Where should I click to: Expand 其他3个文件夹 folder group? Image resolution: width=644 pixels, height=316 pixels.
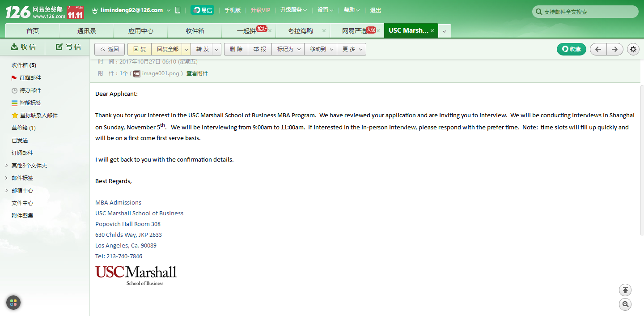tap(6, 166)
